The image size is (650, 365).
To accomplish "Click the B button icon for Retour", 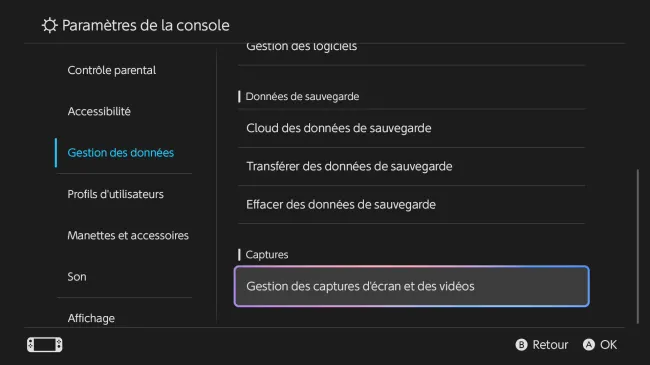I will click(x=521, y=345).
